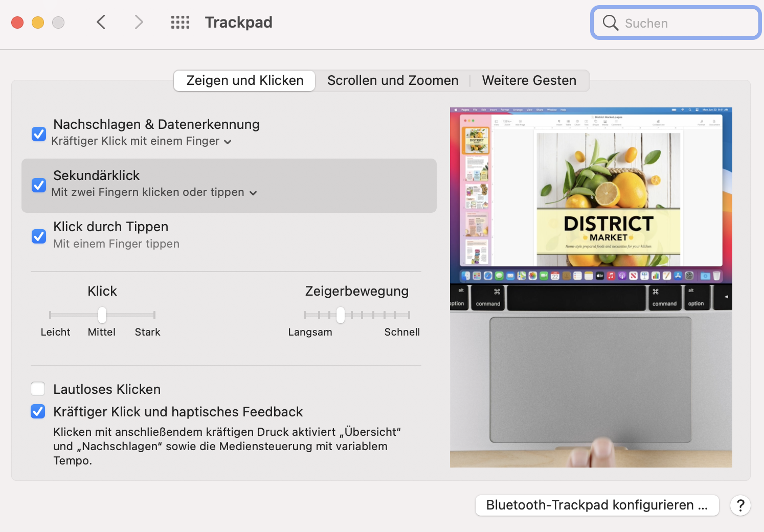Click the yellow minimize window button
The height and width of the screenshot is (532, 764).
(x=38, y=23)
